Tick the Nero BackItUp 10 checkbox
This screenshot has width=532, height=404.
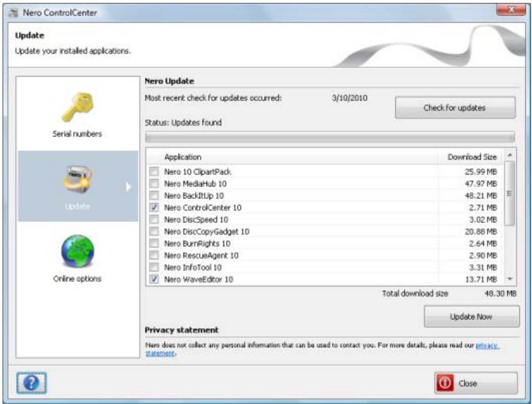pyautogui.click(x=154, y=195)
